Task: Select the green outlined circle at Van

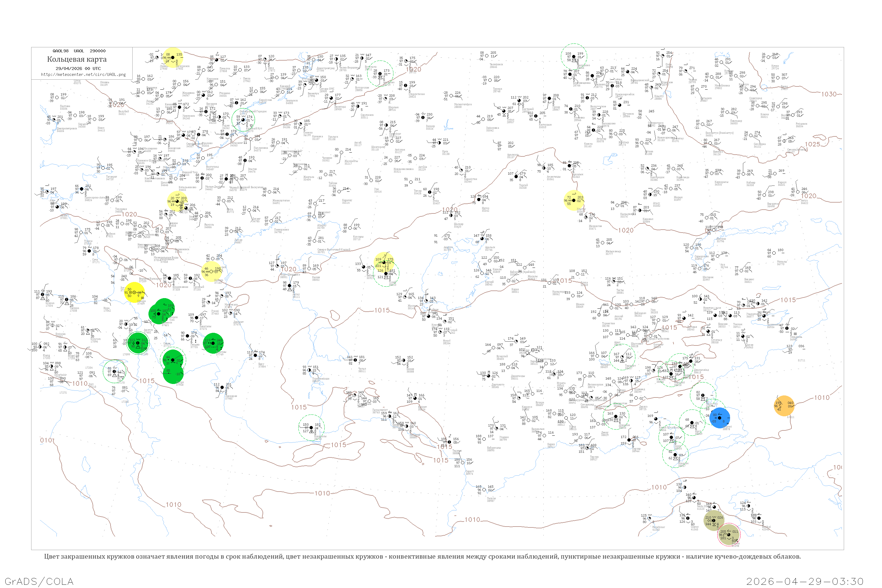Action: pos(114,371)
